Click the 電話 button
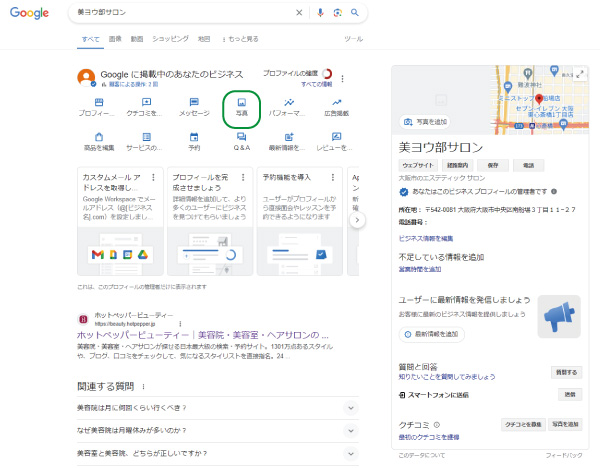Image resolution: width=600 pixels, height=468 pixels. coord(528,165)
